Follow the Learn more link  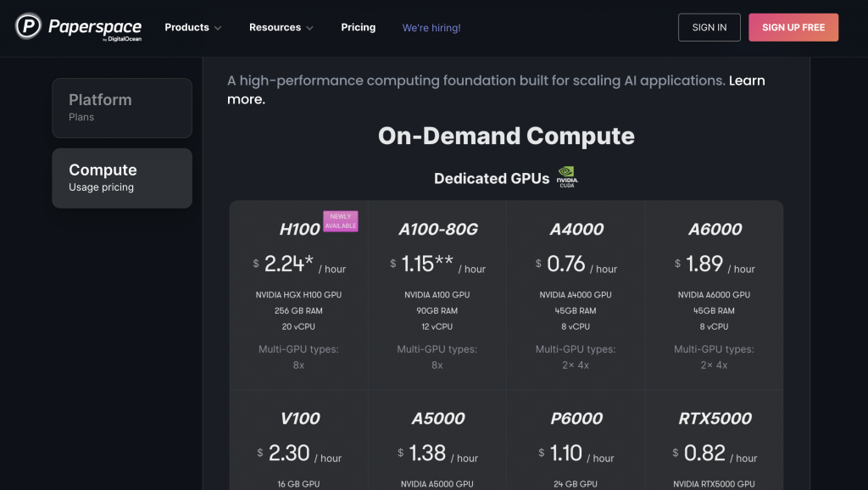coord(496,90)
